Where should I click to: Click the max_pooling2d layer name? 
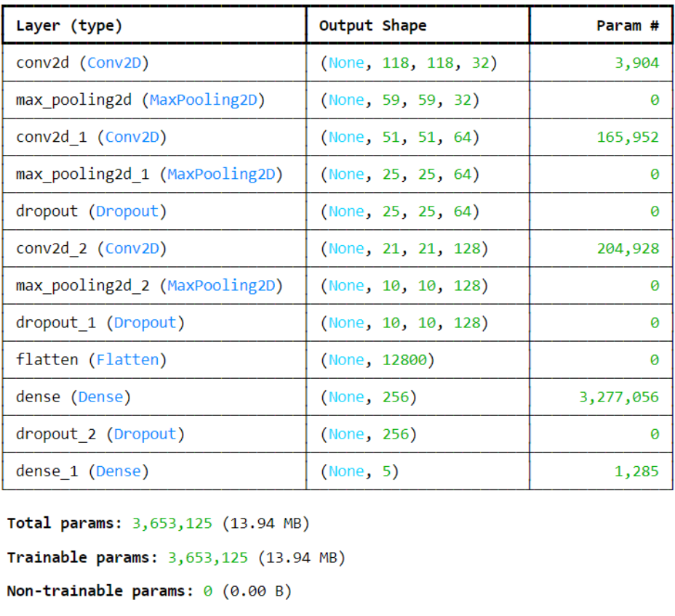tap(73, 100)
